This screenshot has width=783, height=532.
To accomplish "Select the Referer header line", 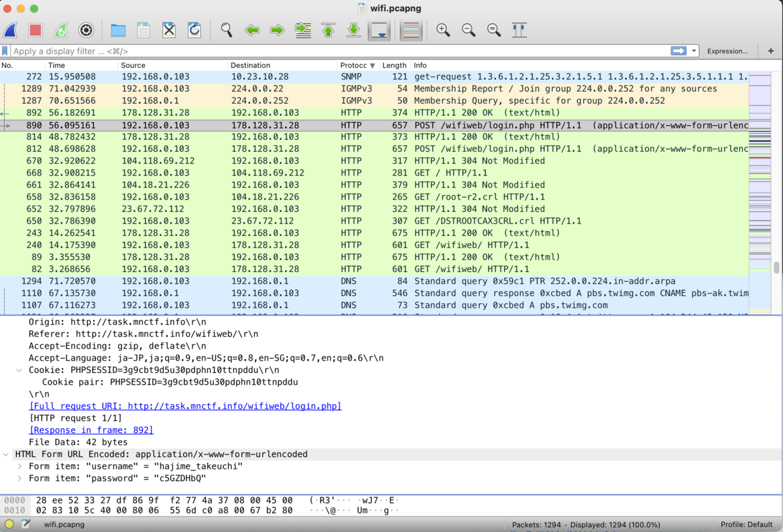I will coord(144,334).
